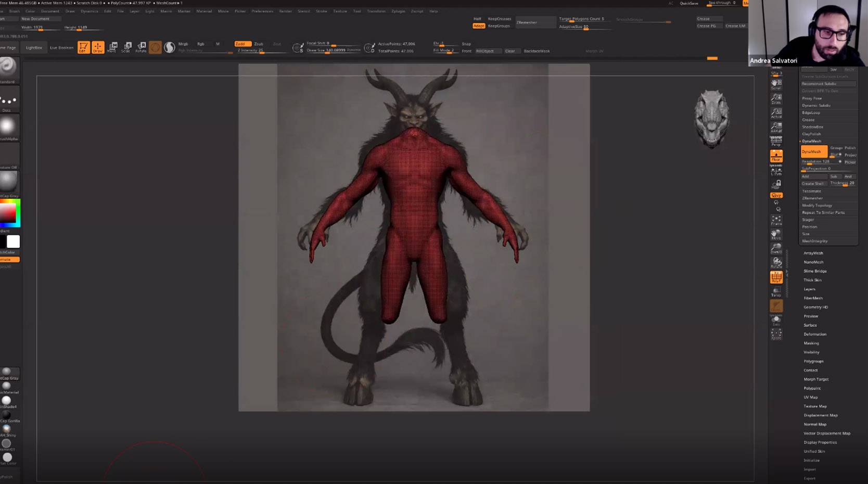Expand the Deformation subpalette
The width and height of the screenshot is (868, 484).
tap(814, 334)
